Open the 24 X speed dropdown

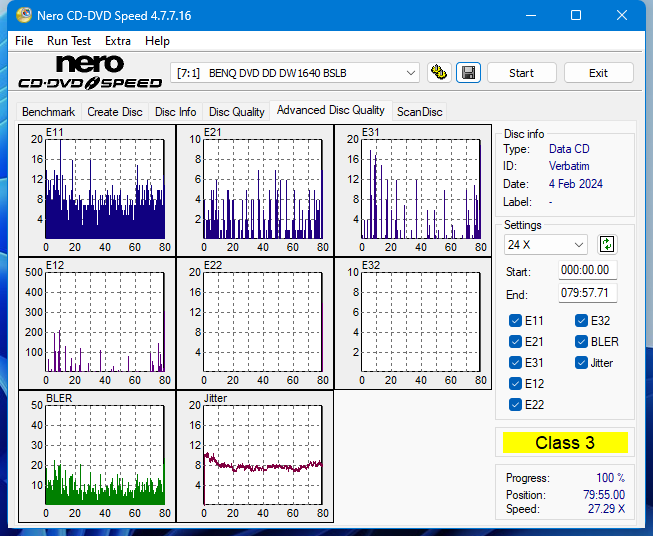click(x=546, y=244)
